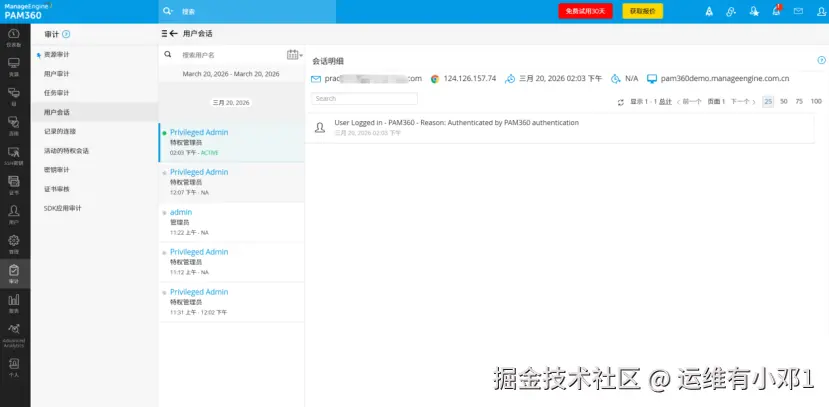Select the Privileged Admin 11:12 session
The width and height of the screenshot is (829, 407).
point(232,262)
